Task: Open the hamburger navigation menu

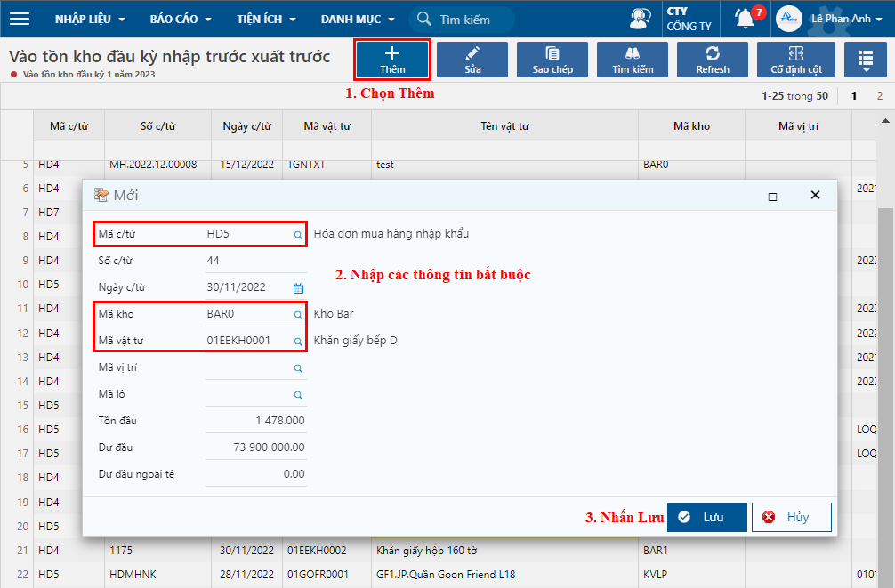Action: pos(19,19)
